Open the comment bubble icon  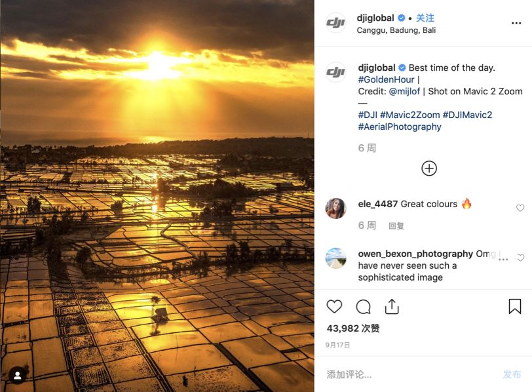(363, 306)
